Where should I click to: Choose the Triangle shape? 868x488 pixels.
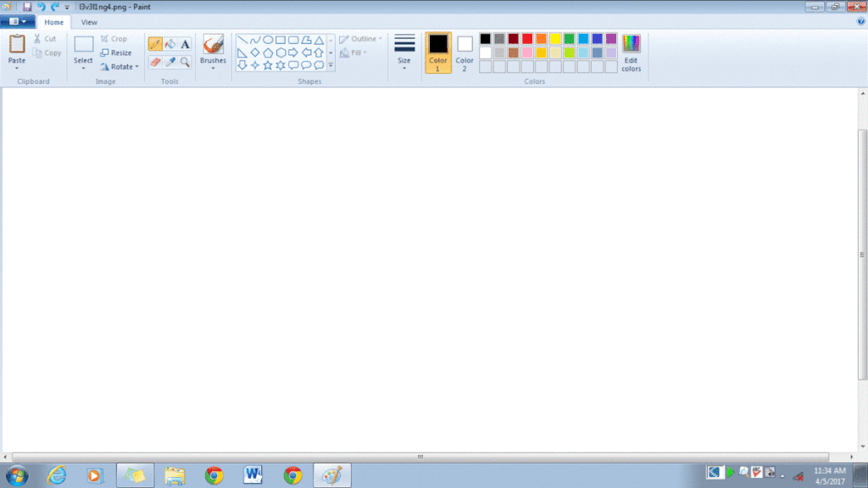tap(319, 40)
